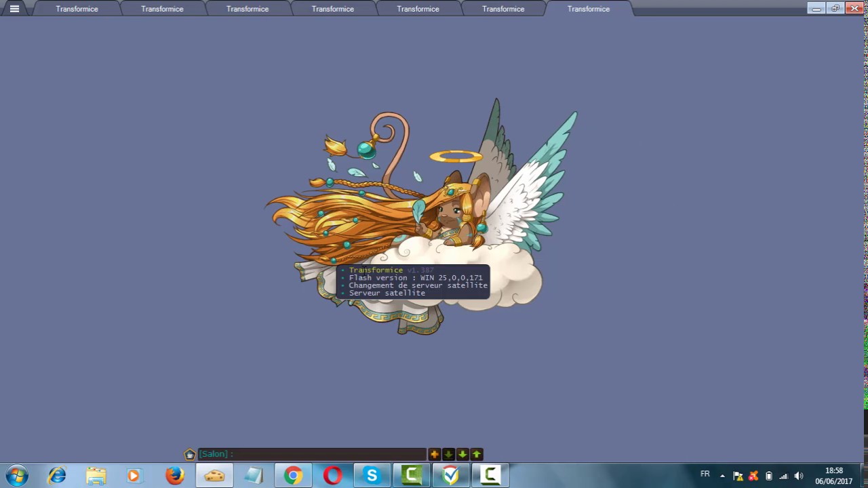Launch Opera from the taskbar

click(x=332, y=476)
